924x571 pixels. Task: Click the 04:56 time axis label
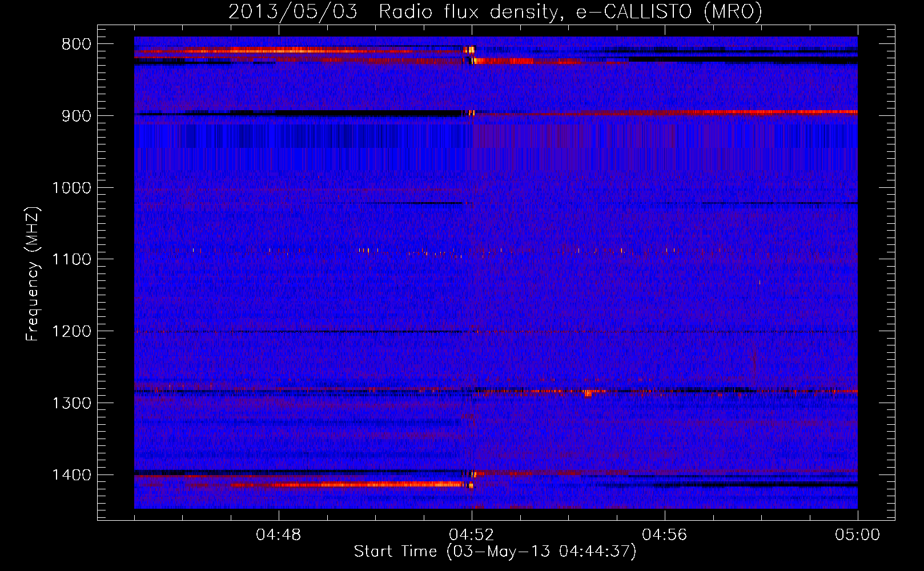point(665,535)
